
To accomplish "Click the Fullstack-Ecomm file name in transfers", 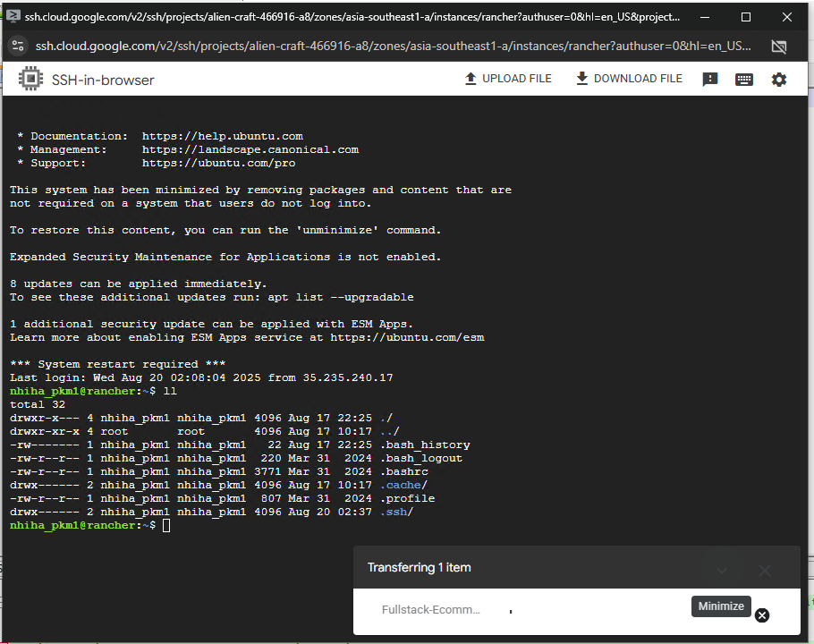I will point(430,610).
